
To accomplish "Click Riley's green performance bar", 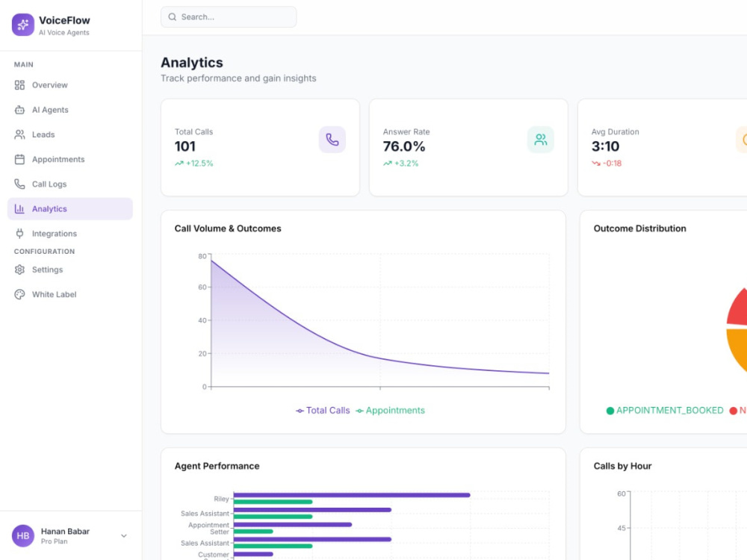I will coord(273,502).
